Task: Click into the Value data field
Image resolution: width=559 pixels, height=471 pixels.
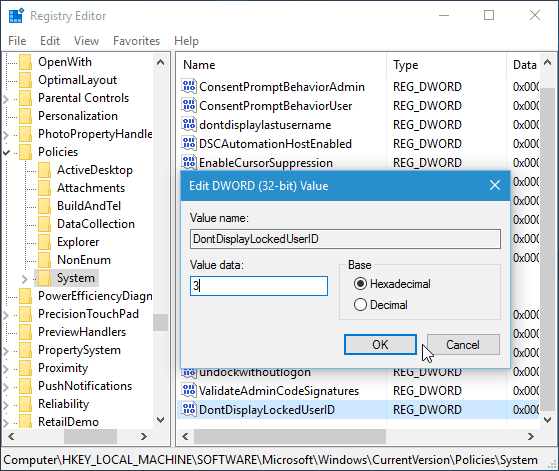Action: click(x=259, y=286)
